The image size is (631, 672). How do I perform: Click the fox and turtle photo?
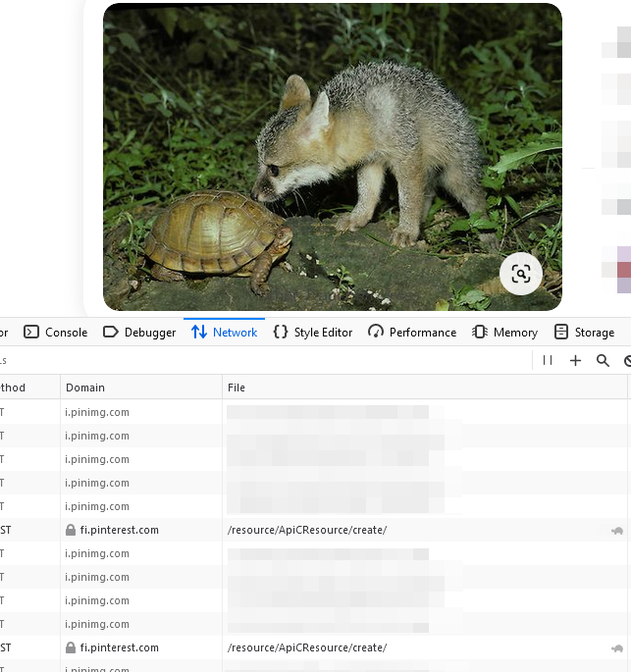332,157
